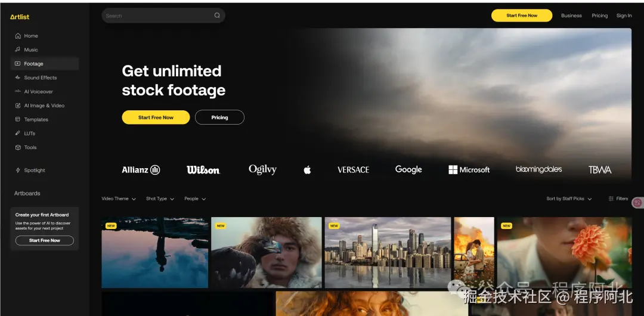Open the Music section label
This screenshot has width=644, height=316.
31,49
